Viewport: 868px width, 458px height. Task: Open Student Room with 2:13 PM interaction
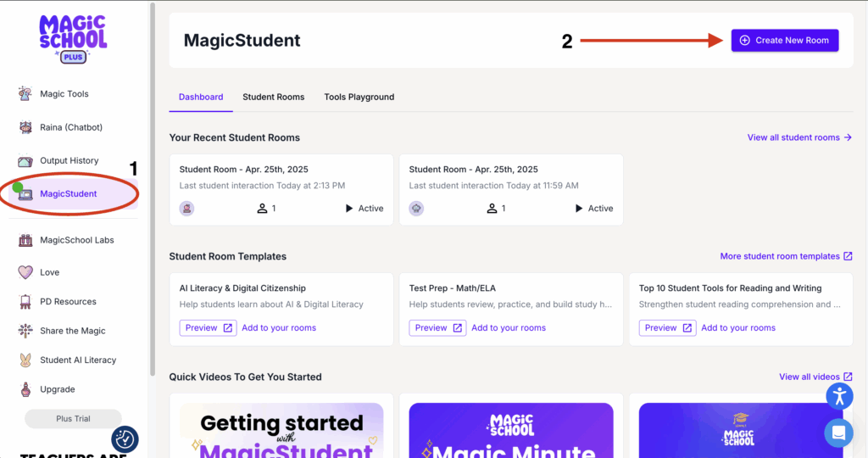click(x=281, y=190)
